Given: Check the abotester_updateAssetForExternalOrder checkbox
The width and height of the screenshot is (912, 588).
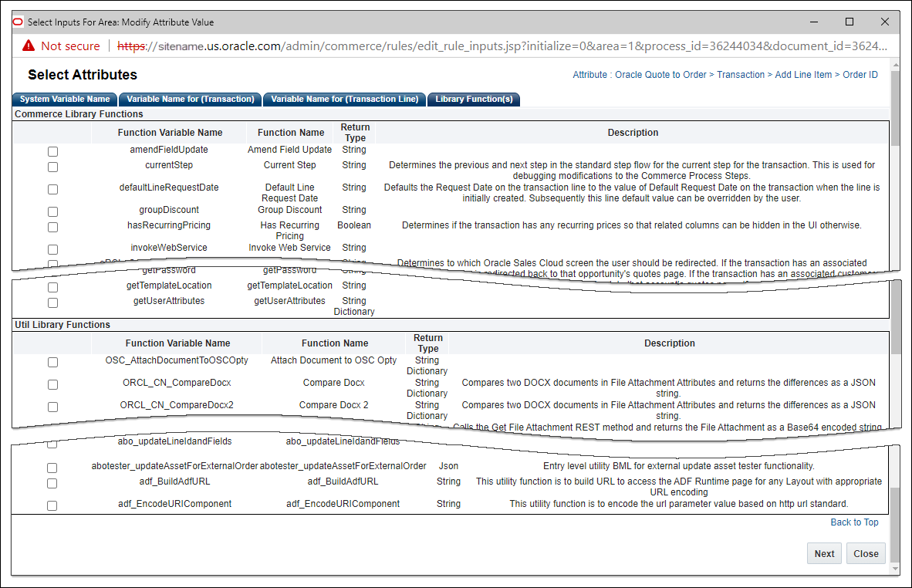Looking at the screenshot, I should [52, 468].
